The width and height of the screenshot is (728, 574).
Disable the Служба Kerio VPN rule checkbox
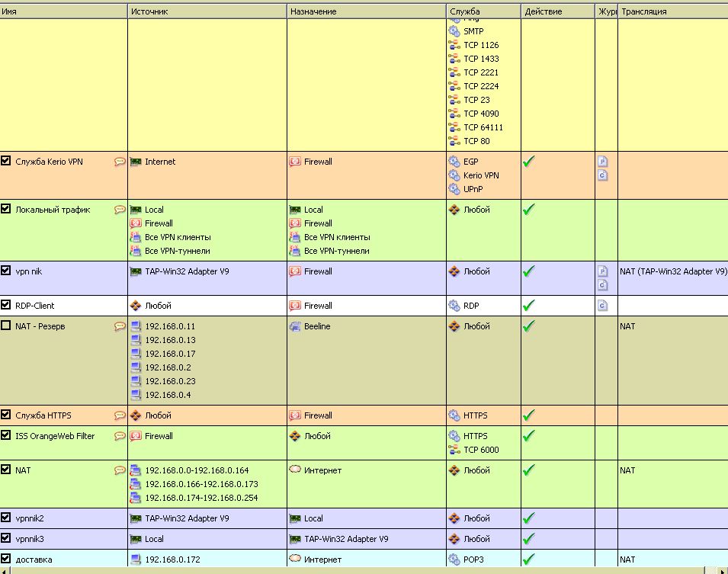tap(5, 161)
